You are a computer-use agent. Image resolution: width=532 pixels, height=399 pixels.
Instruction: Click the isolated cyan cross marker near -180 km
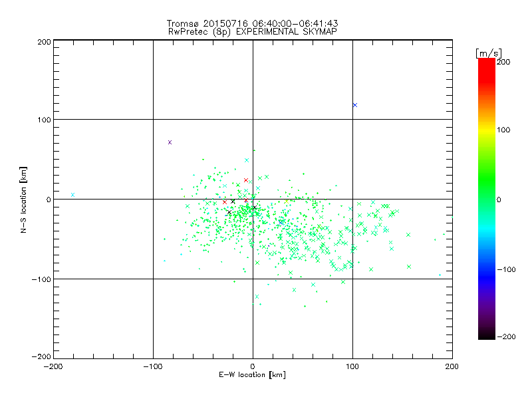coord(72,195)
